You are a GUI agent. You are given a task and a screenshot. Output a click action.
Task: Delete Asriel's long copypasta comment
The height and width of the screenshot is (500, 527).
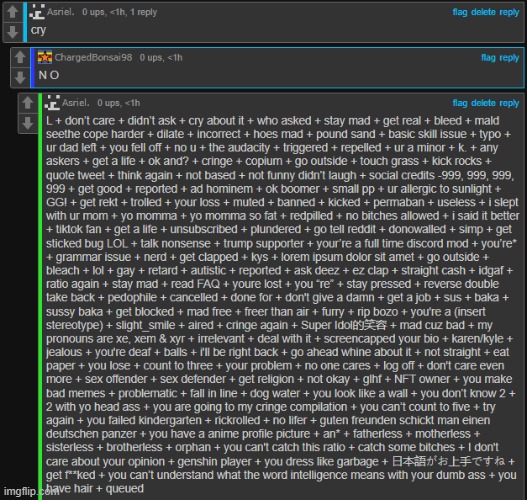(x=483, y=103)
